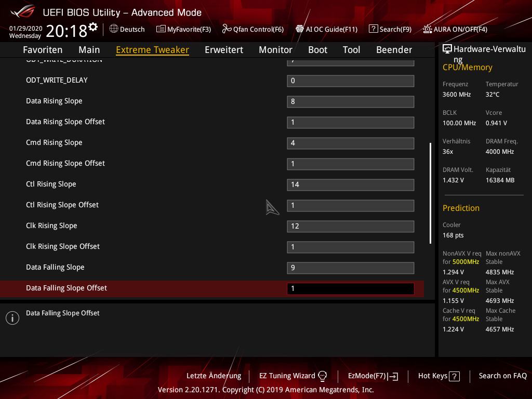Click Data Falling Slope value 9
The height and width of the screenshot is (399, 532).
pos(351,268)
